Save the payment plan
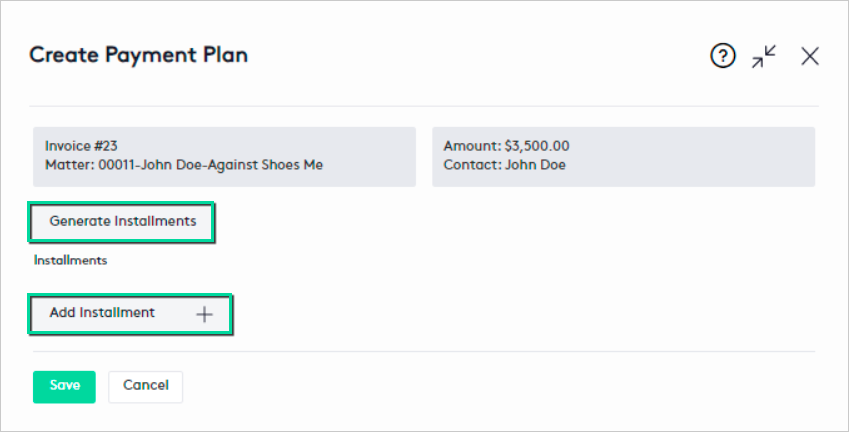This screenshot has height=432, width=849. click(x=64, y=386)
